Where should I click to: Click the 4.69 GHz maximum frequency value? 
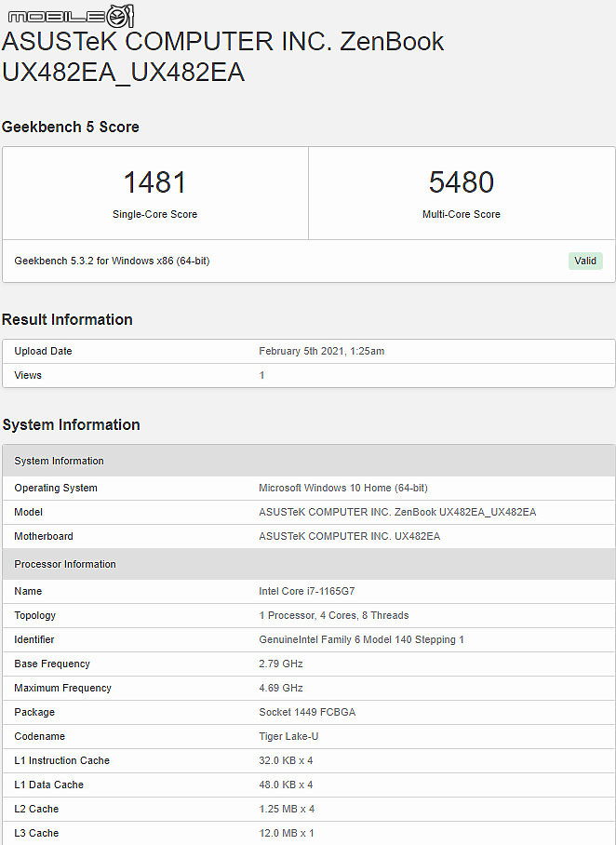(x=281, y=688)
